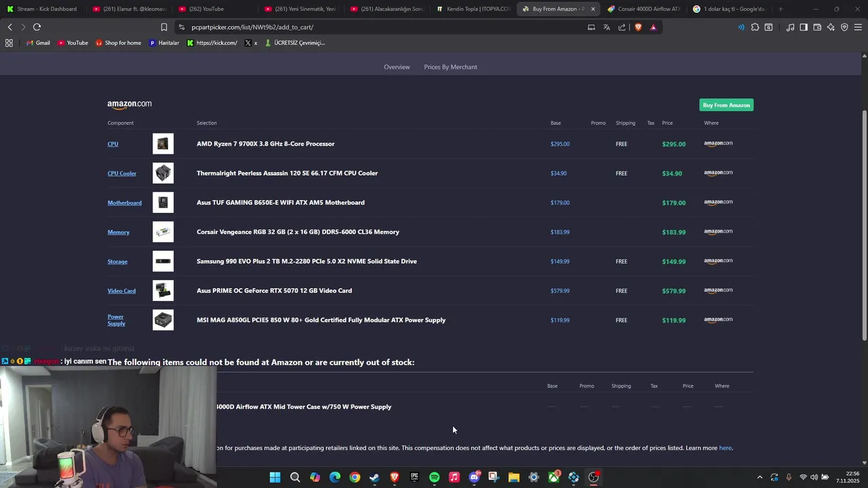Click the Samsung 990 EVO Plus thumbnail
The height and width of the screenshot is (488, 868).
[x=163, y=261]
